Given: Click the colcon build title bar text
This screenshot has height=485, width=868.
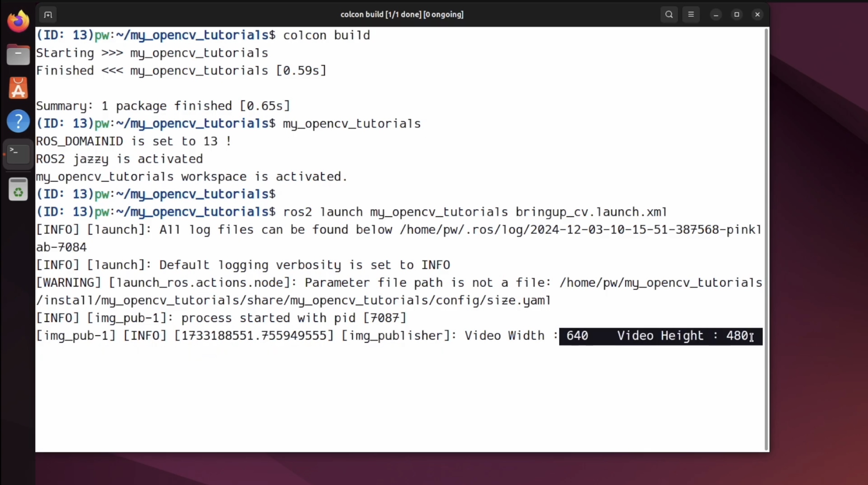Looking at the screenshot, I should tap(402, 15).
